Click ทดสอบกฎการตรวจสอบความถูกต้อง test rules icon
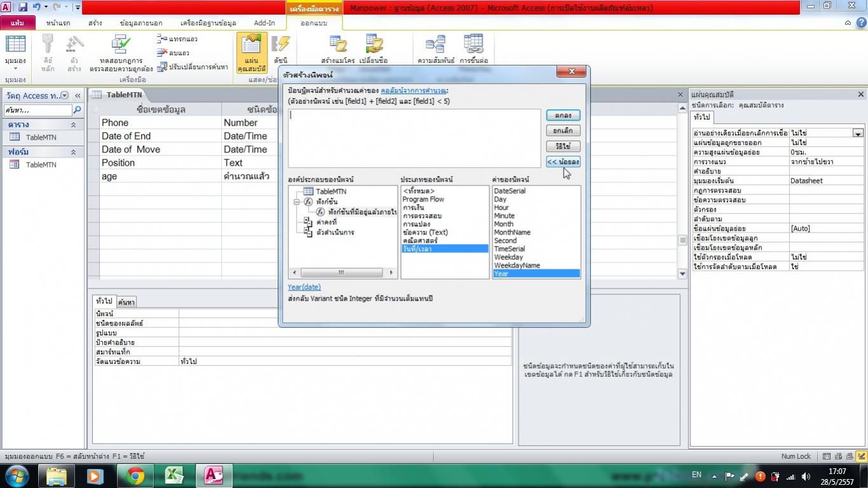 point(121,54)
